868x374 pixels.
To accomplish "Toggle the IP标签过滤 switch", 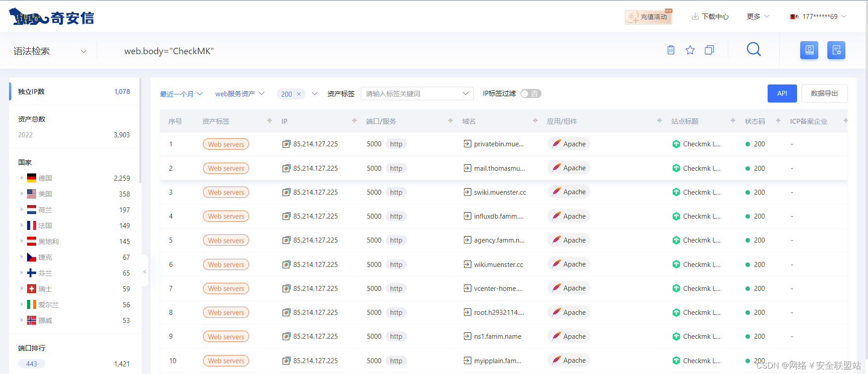I will [531, 93].
